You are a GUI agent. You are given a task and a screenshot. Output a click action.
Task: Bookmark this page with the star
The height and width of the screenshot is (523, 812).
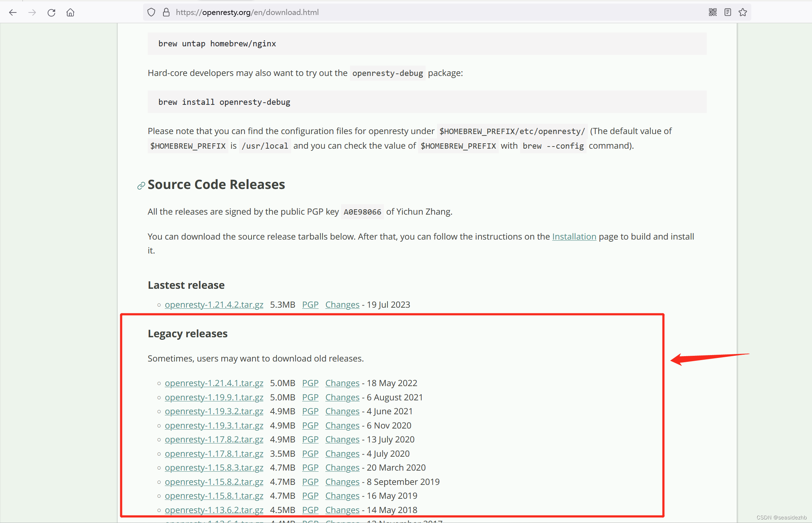[x=743, y=12]
